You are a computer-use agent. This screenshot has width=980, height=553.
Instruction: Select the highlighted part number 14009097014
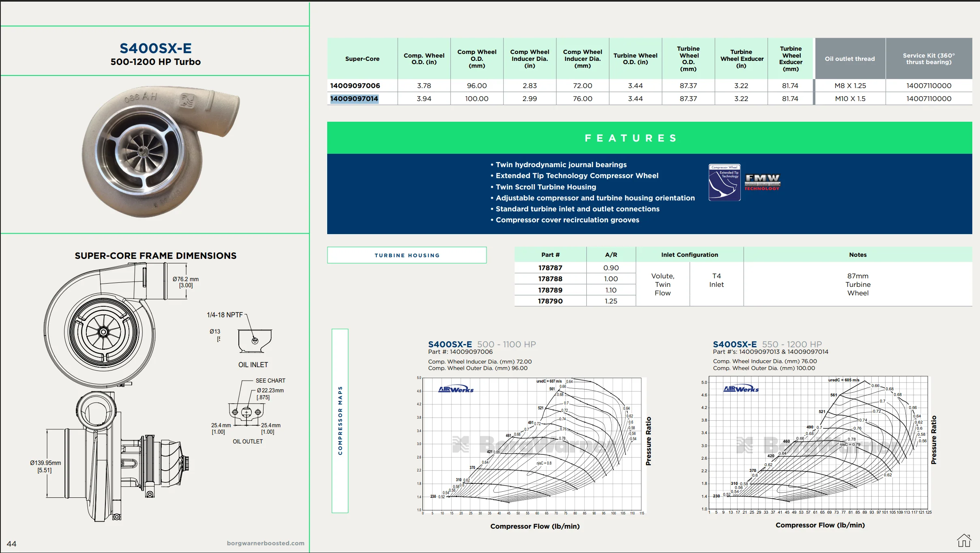click(x=354, y=99)
